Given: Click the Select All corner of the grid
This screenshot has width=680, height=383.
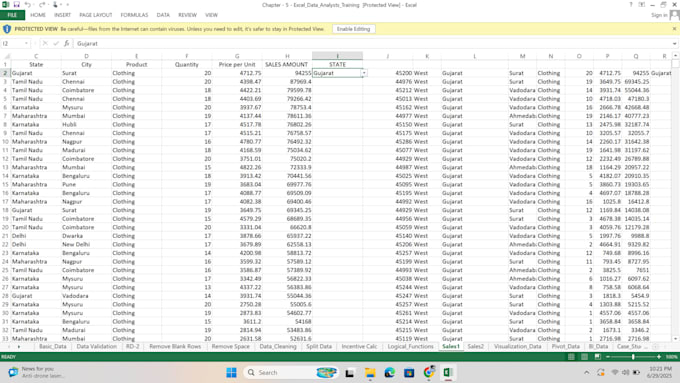Looking at the screenshot, I should tap(6, 56).
